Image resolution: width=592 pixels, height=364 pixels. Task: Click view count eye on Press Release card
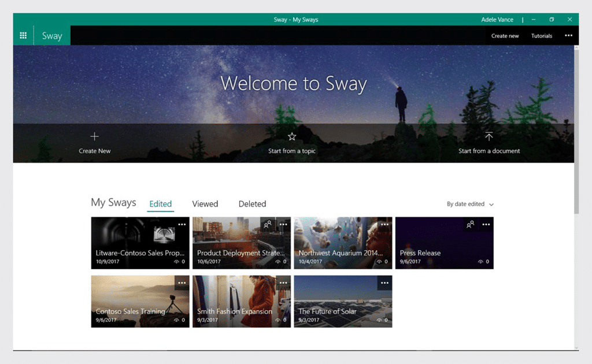(x=480, y=261)
